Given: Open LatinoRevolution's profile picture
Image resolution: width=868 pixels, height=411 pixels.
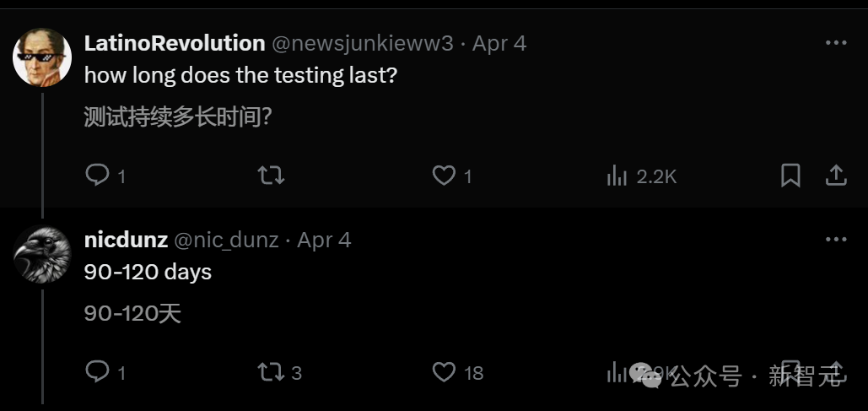Looking at the screenshot, I should pos(42,57).
